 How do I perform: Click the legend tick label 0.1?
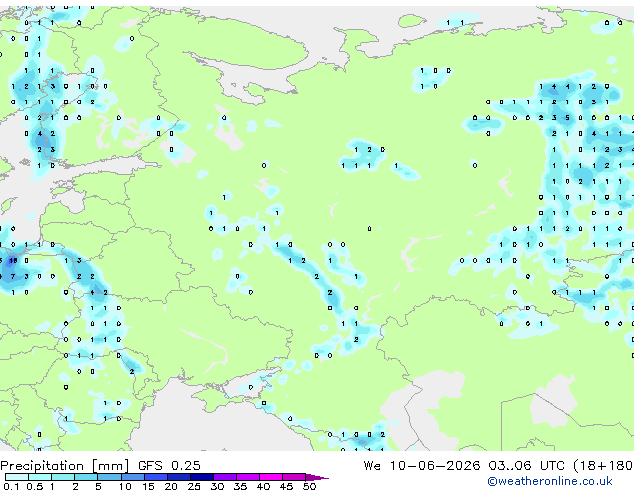11,486
